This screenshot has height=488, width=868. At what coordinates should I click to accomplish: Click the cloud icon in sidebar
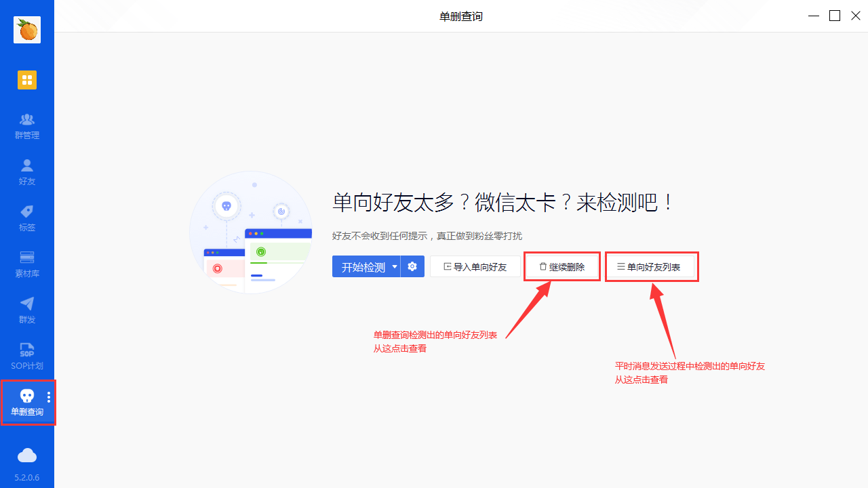[27, 455]
